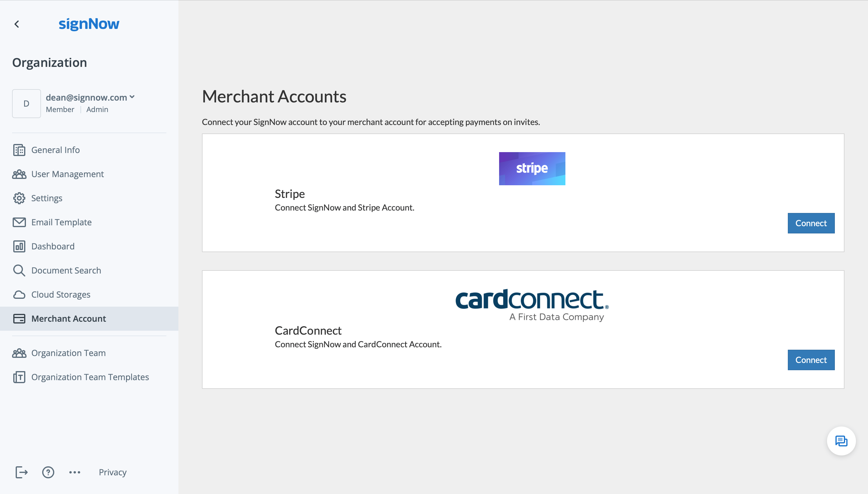Connect SignNow to Stripe Account
868x494 pixels.
pos(811,223)
